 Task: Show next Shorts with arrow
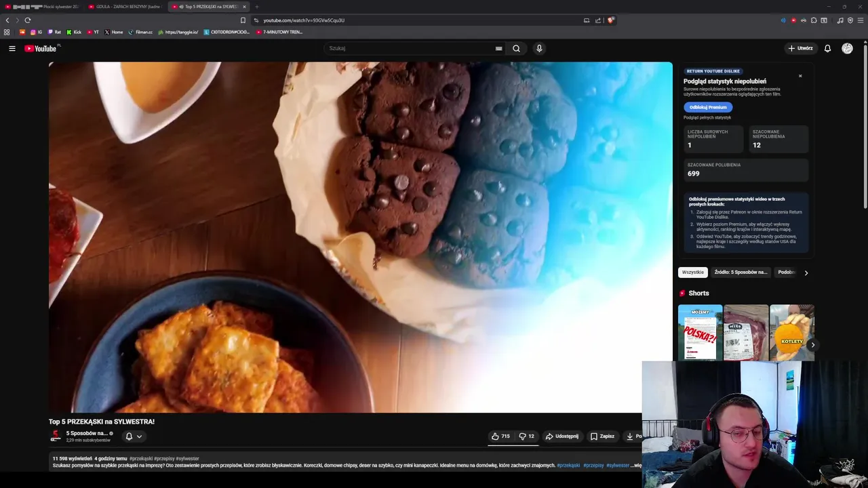click(812, 345)
